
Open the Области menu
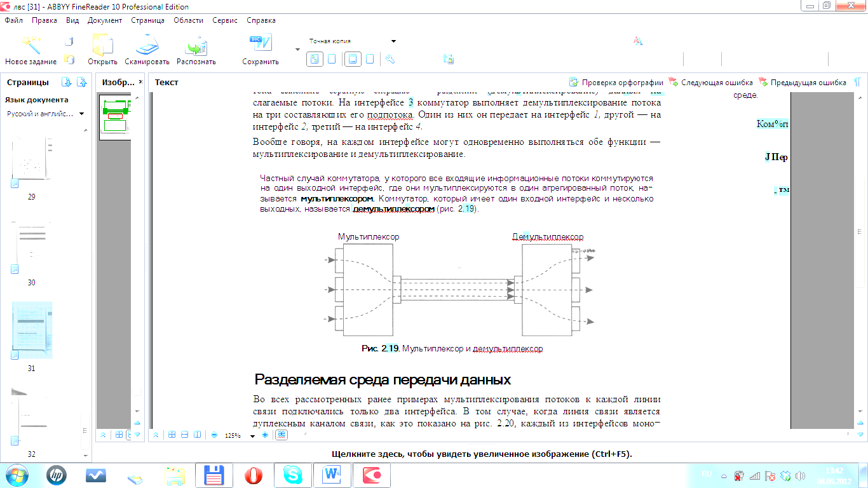[x=188, y=20]
